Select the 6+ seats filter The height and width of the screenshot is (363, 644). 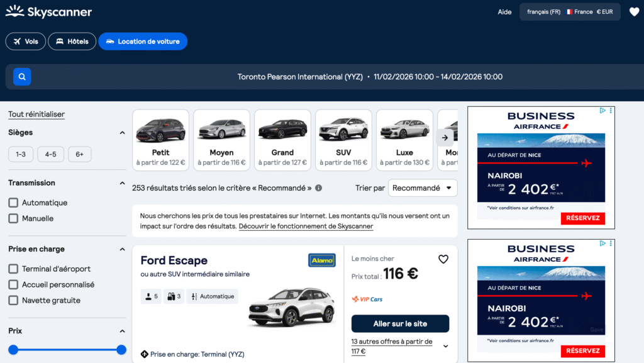point(80,154)
